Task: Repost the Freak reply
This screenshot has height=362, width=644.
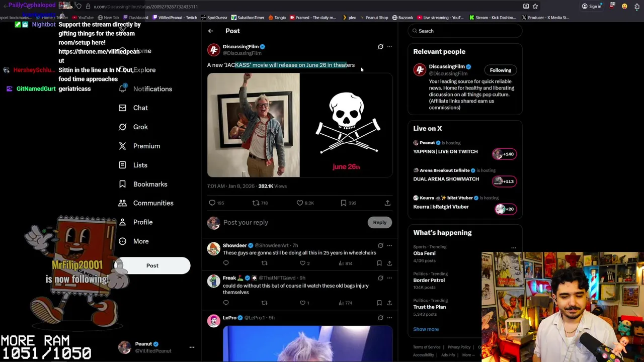Action: coord(264,303)
